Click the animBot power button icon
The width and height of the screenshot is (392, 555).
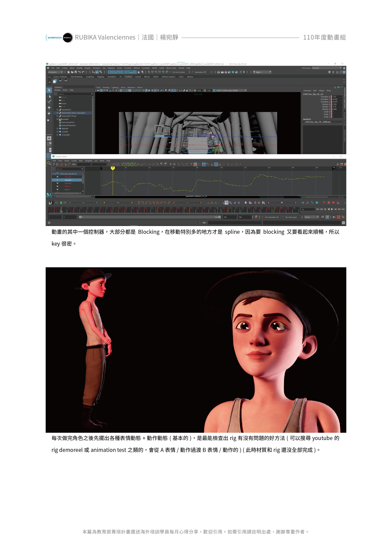(x=56, y=203)
